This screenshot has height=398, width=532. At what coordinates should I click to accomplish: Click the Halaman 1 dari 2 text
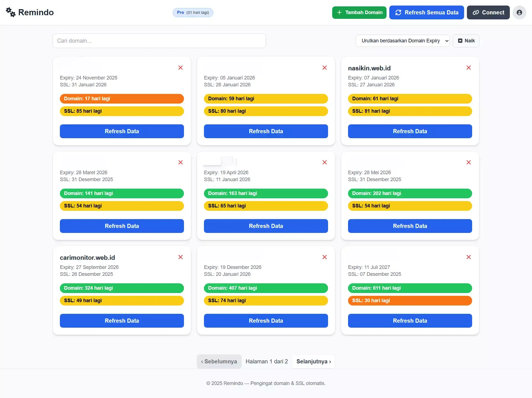pos(267,361)
